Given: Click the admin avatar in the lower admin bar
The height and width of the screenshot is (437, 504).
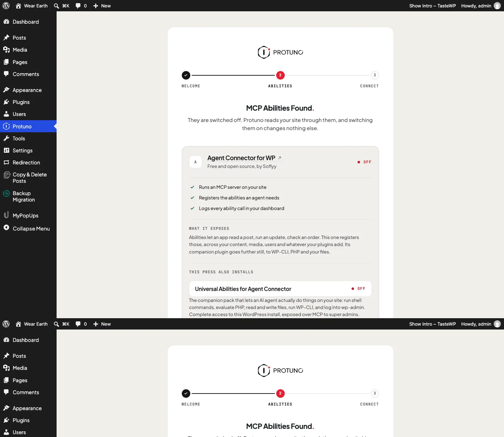Looking at the screenshot, I should pyautogui.click(x=497, y=324).
